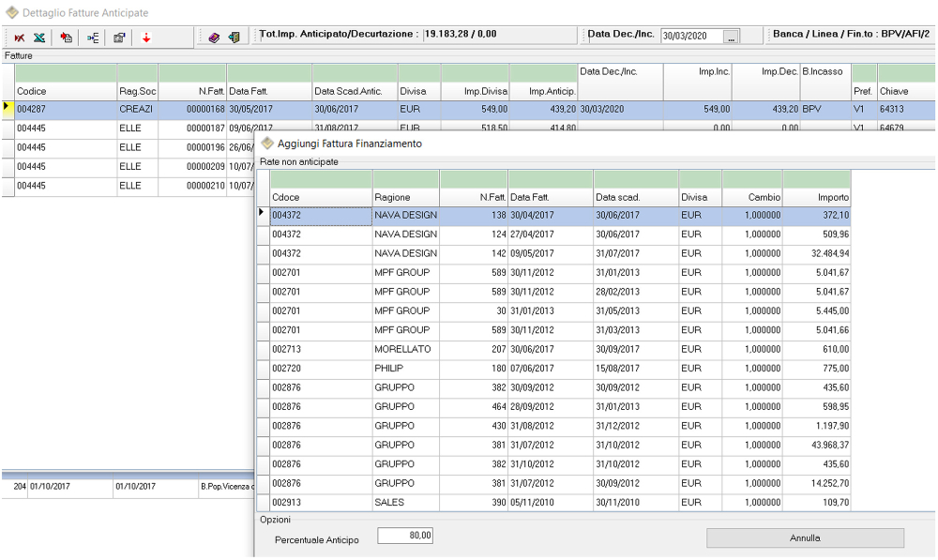Click the Percentuale Anticipo input field

coord(405,536)
